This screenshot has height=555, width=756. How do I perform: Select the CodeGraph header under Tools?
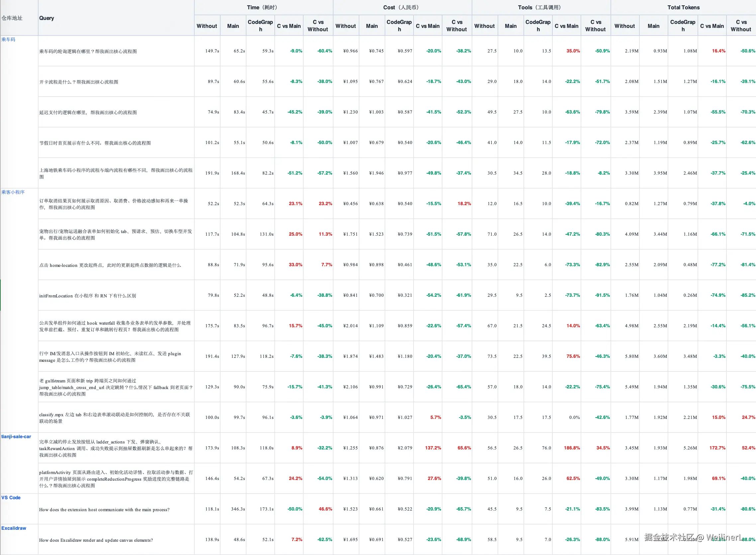click(x=538, y=26)
